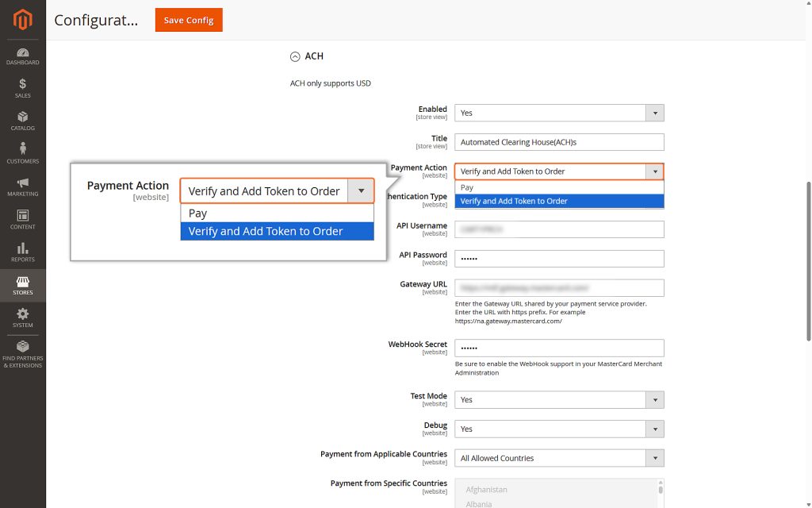Click the API Username input field

(x=559, y=229)
